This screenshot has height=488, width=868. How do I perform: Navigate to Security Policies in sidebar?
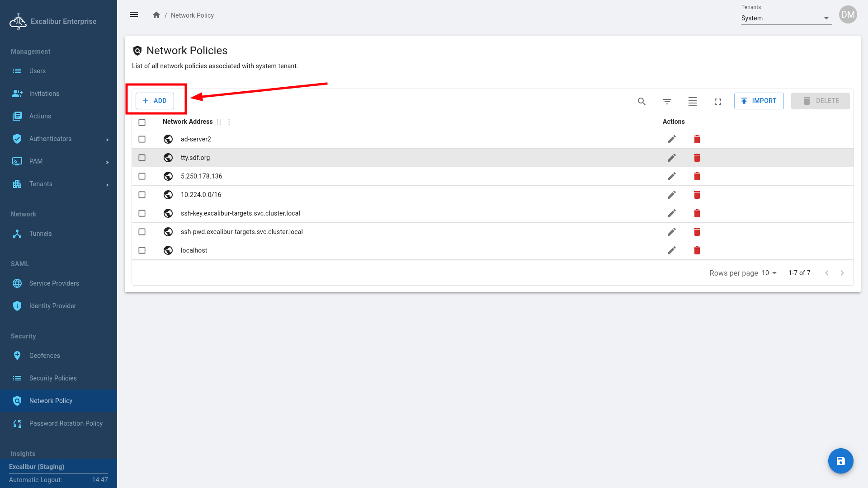coord(53,378)
